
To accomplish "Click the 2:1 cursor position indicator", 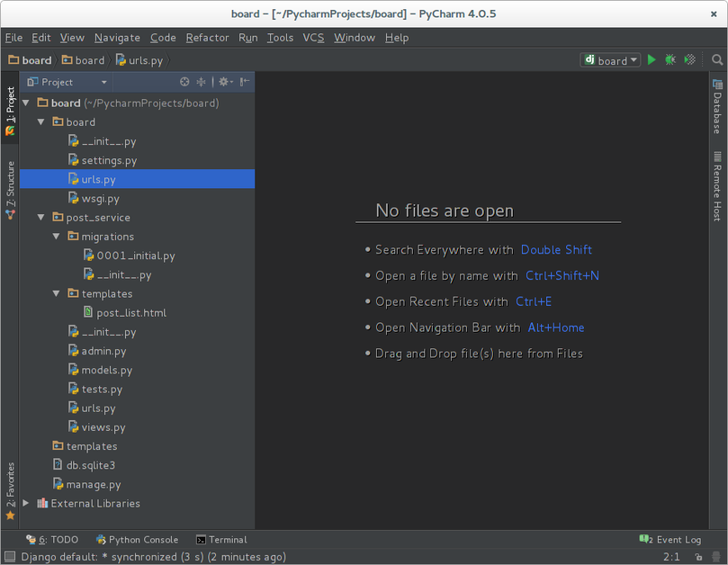I will click(671, 557).
